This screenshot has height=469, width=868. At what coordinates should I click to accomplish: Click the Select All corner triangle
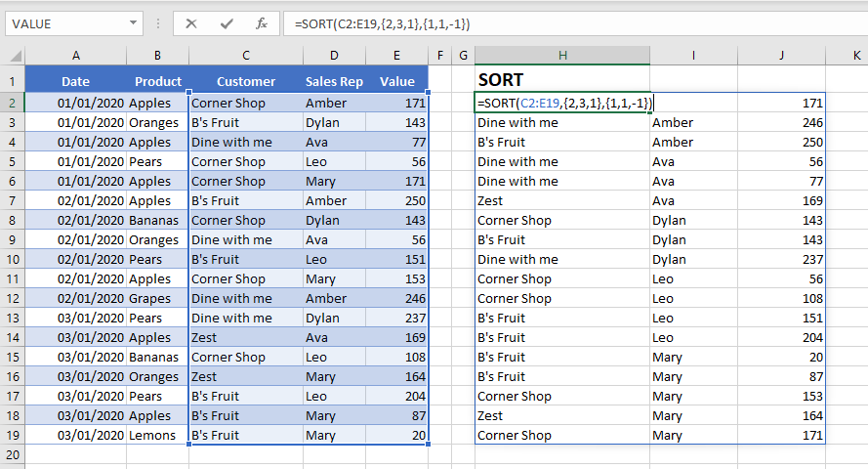[16, 56]
